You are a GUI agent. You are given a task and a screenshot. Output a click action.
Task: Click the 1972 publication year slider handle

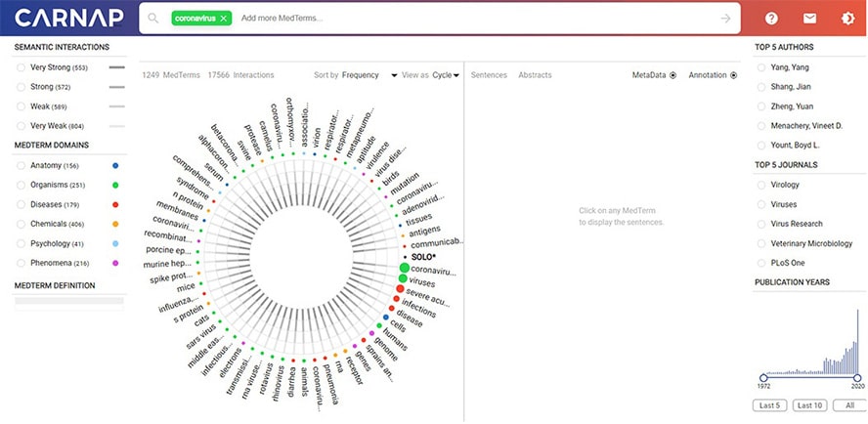[x=761, y=378]
